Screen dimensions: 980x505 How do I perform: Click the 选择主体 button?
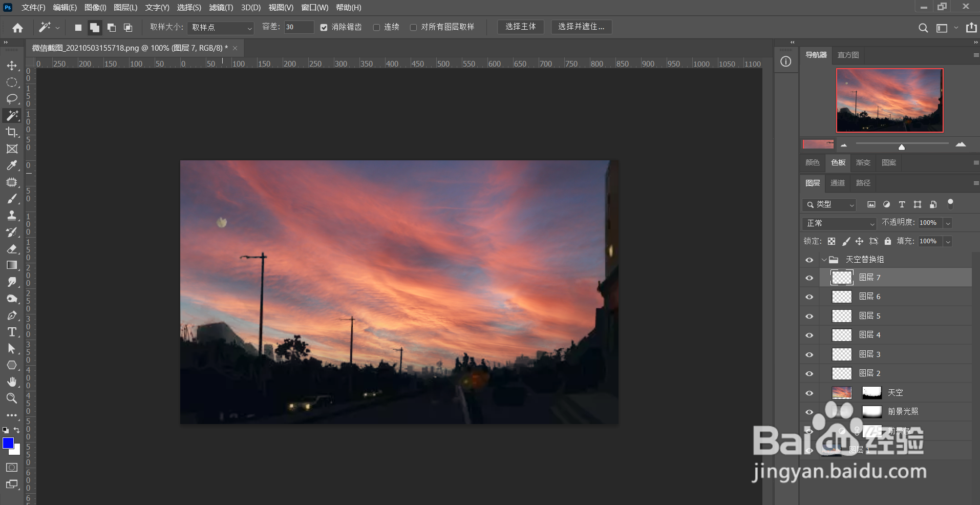click(x=521, y=27)
